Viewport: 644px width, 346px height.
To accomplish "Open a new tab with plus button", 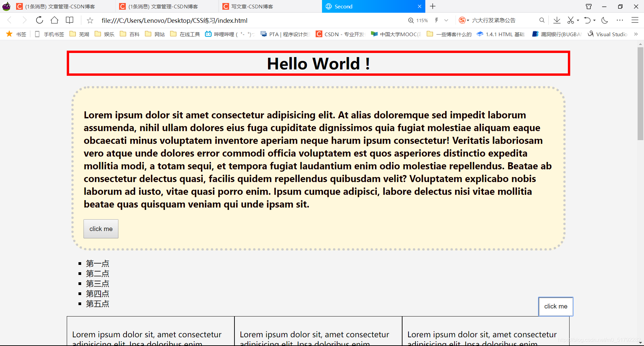I will [433, 6].
